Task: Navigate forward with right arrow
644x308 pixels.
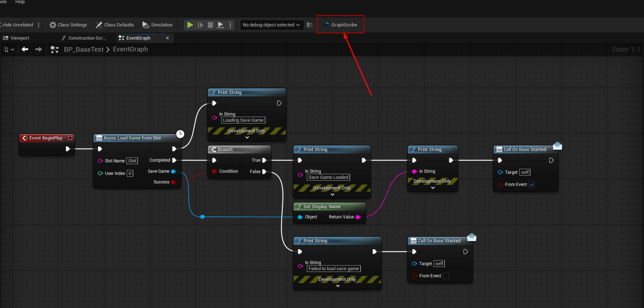Action: [x=39, y=49]
